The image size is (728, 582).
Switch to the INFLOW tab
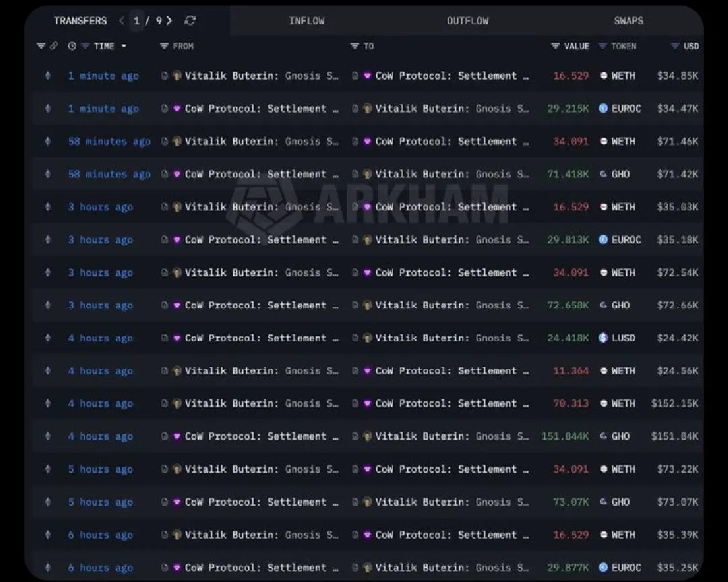coord(307,21)
